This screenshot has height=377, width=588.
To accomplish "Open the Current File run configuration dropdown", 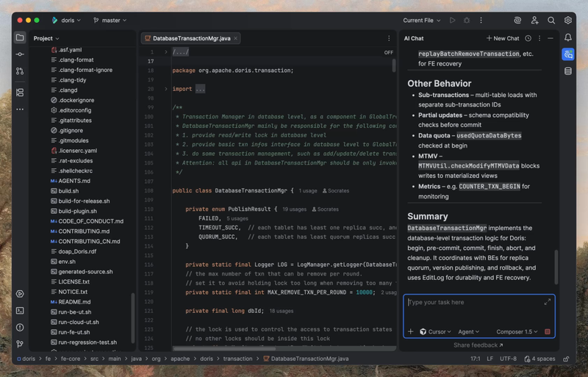I will pos(421,21).
